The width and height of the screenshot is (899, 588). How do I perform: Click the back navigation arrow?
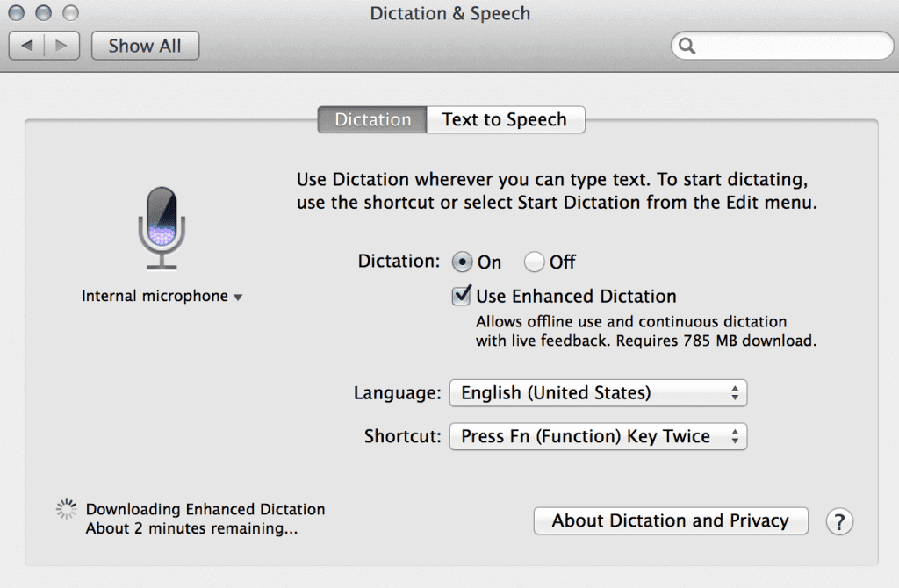tap(28, 45)
